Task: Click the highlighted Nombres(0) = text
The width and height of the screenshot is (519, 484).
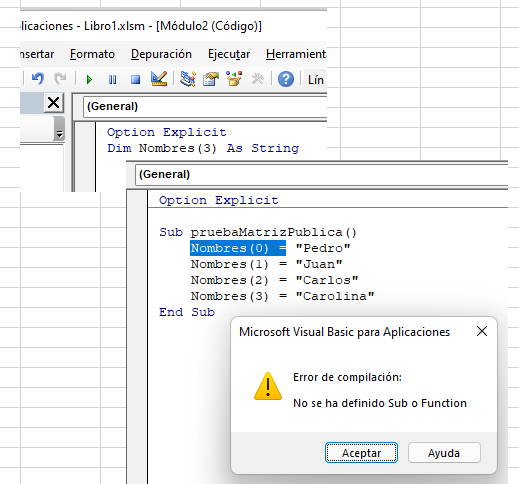Action: [238, 248]
